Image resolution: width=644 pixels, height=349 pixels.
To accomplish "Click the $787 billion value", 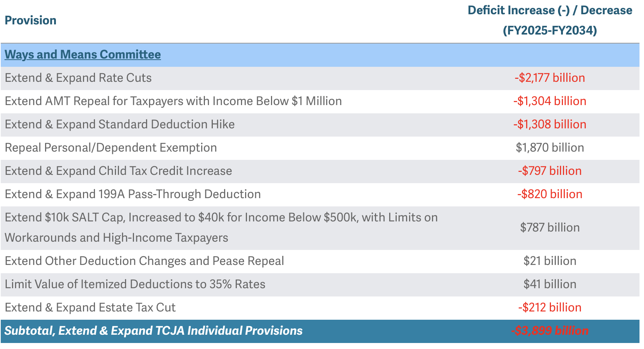I will pyautogui.click(x=549, y=228).
